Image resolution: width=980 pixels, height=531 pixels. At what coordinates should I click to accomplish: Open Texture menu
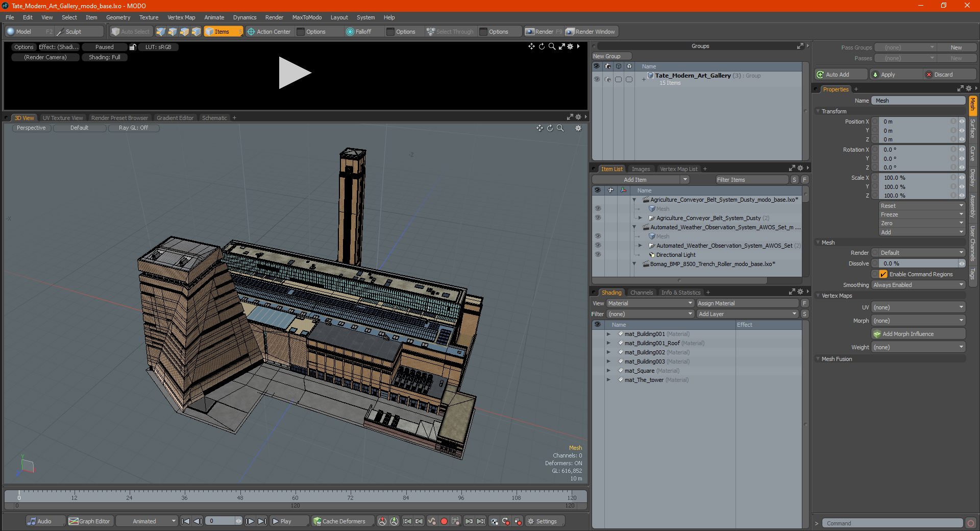[x=149, y=17]
